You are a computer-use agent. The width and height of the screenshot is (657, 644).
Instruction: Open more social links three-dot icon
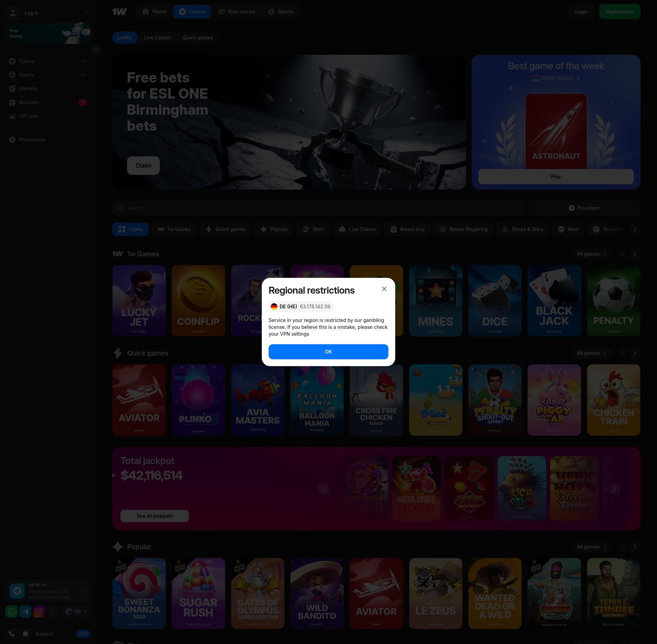(x=53, y=611)
